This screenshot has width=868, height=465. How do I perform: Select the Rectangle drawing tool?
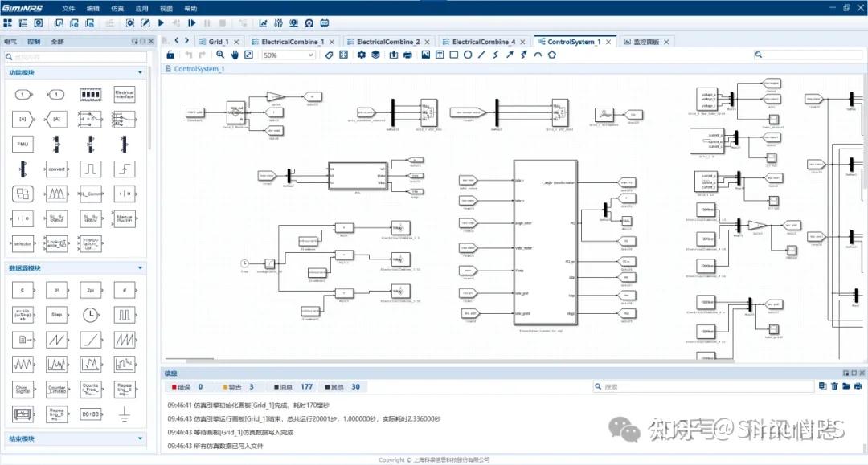[x=452, y=55]
